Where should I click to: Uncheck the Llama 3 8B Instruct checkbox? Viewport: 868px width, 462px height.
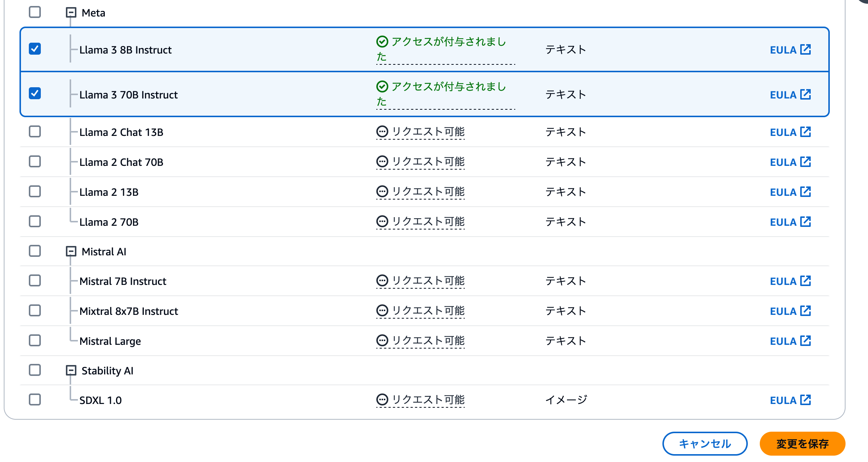click(34, 48)
